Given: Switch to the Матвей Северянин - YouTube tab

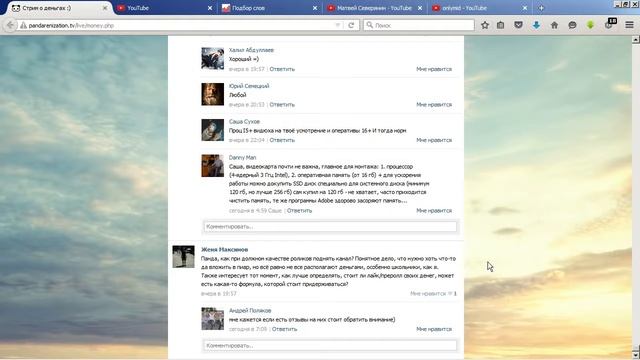Looking at the screenshot, I should pos(375,8).
